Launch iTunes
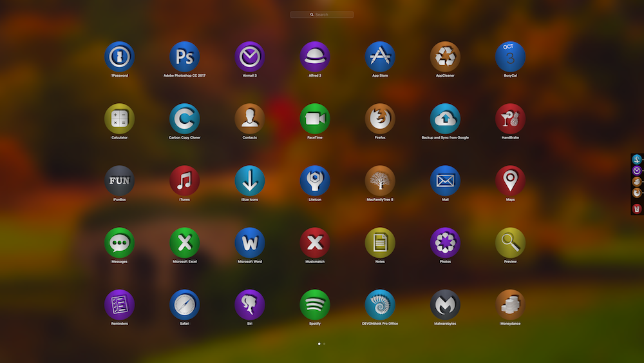Viewport: 644px width, 363px height. 184,181
